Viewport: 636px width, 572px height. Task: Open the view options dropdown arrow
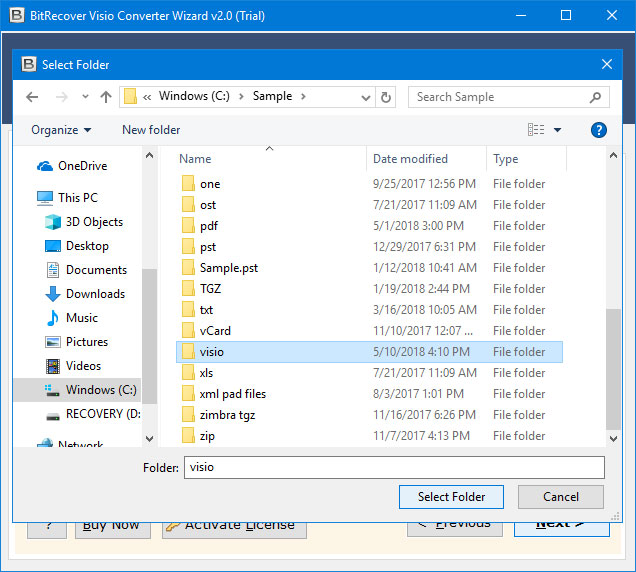pos(557,130)
